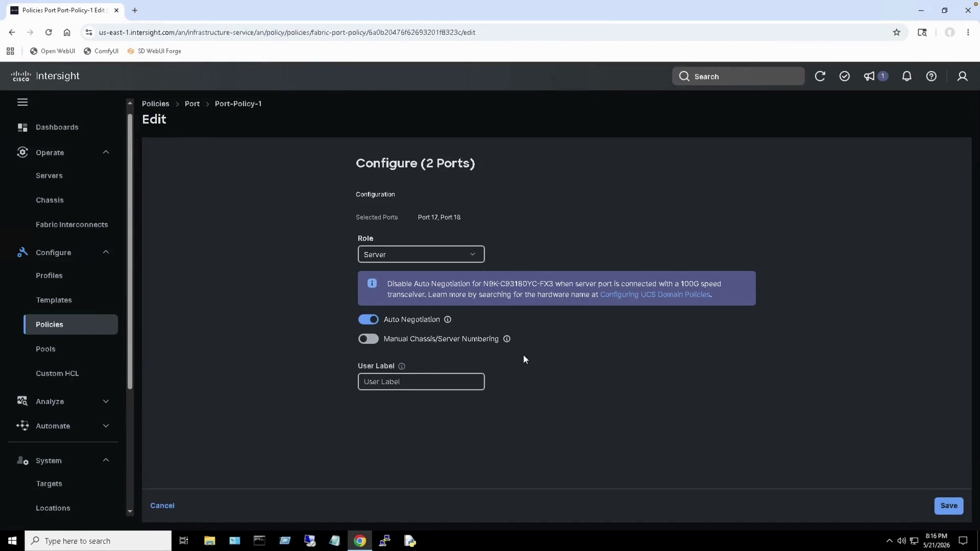Screen dimensions: 980x551
Task: Click the Policies breadcrumb link
Action: (x=156, y=104)
